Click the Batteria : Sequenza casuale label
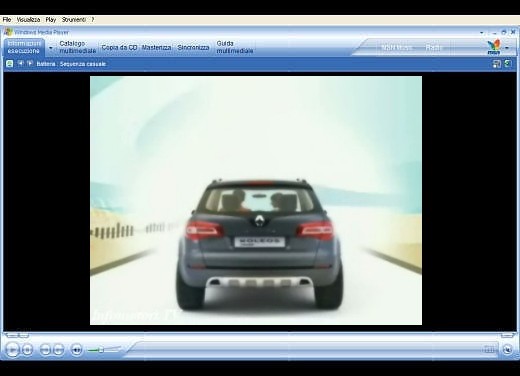Image resolution: width=520 pixels, height=376 pixels. click(x=71, y=64)
